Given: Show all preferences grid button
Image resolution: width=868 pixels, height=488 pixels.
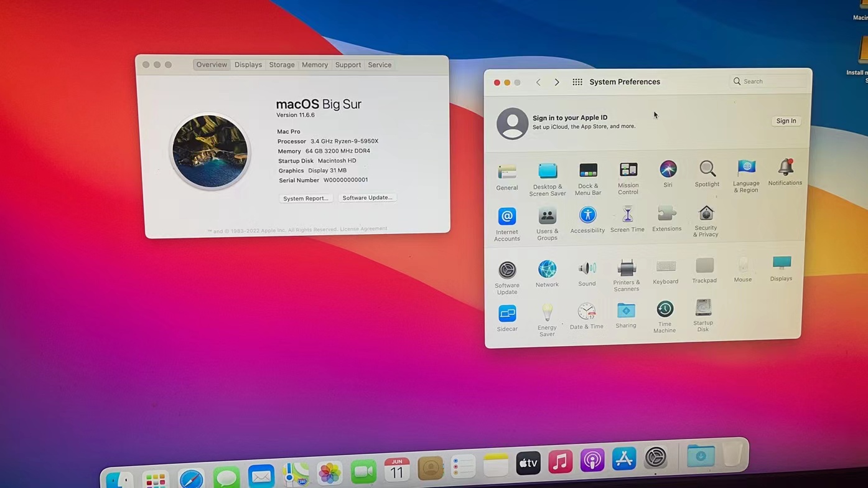Looking at the screenshot, I should [577, 82].
